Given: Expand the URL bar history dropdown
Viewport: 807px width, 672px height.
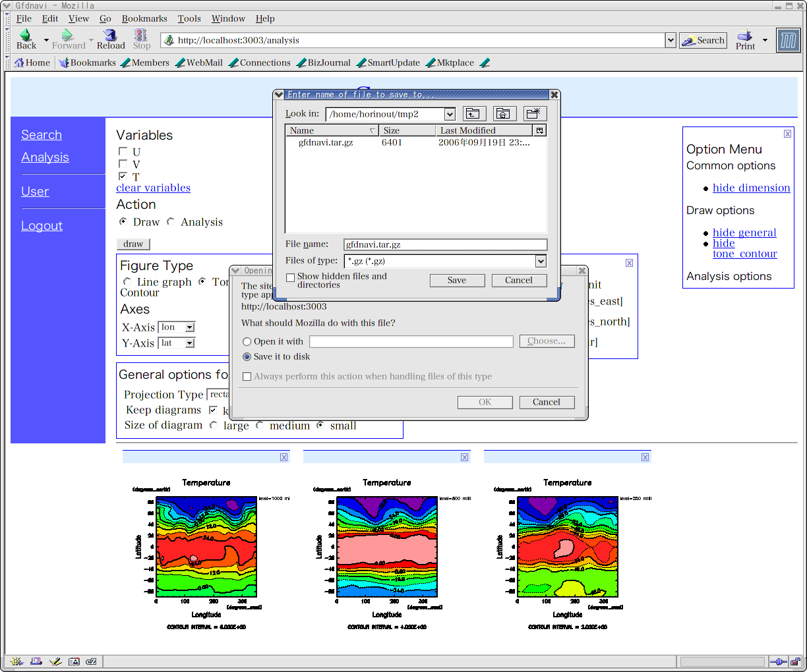Looking at the screenshot, I should [x=671, y=40].
